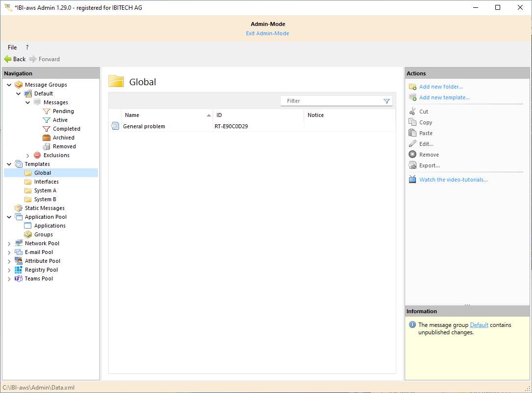This screenshot has height=393, width=532.
Task: Sort the list by the Name column header
Action: (162, 115)
